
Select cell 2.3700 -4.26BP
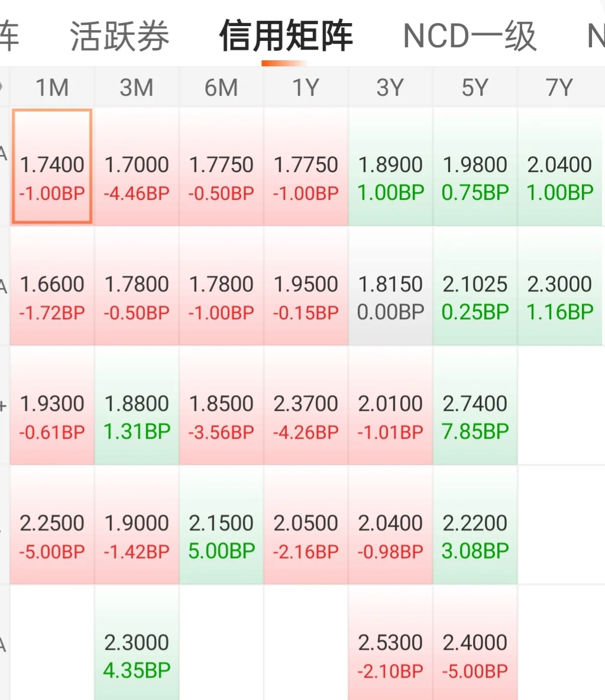point(306,406)
